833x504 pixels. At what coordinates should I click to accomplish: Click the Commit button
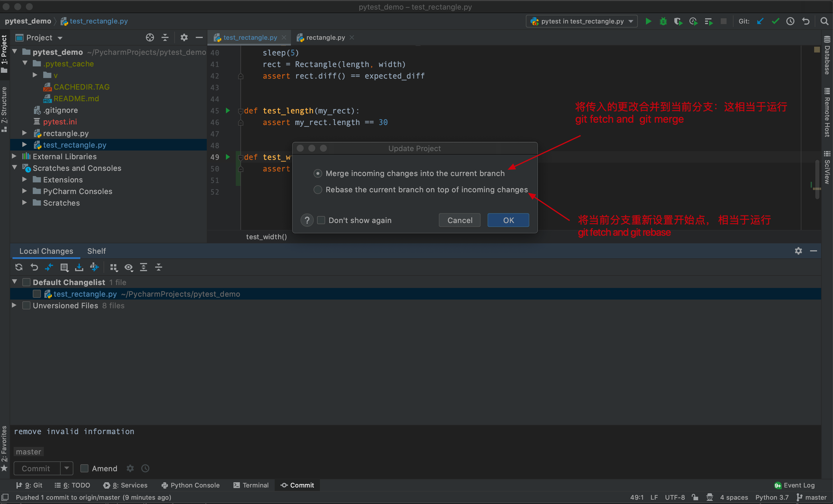coord(36,469)
